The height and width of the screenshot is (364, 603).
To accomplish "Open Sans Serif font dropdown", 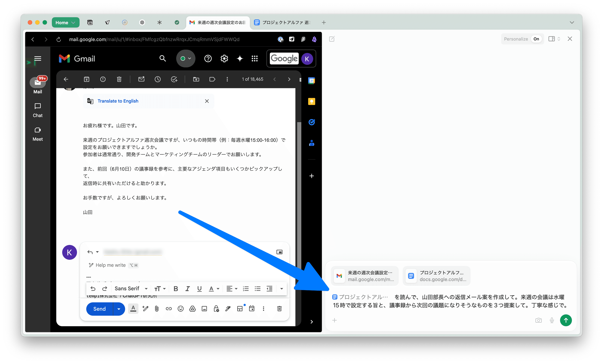I will pyautogui.click(x=131, y=289).
